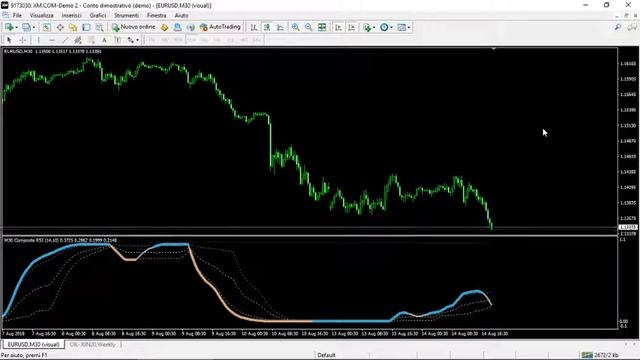Select the crosshair tool
Image resolution: width=640 pixels, height=360 pixels.
coord(23,40)
